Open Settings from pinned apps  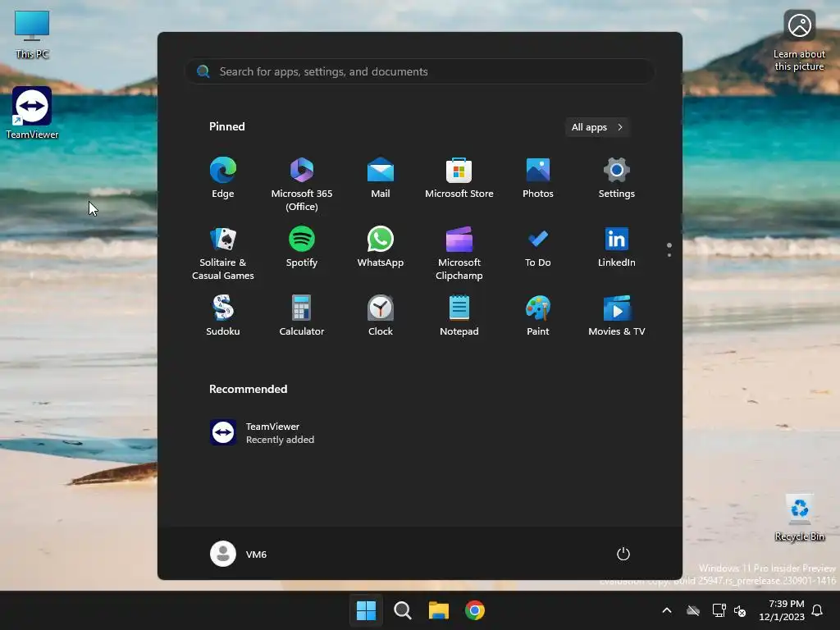pyautogui.click(x=617, y=178)
